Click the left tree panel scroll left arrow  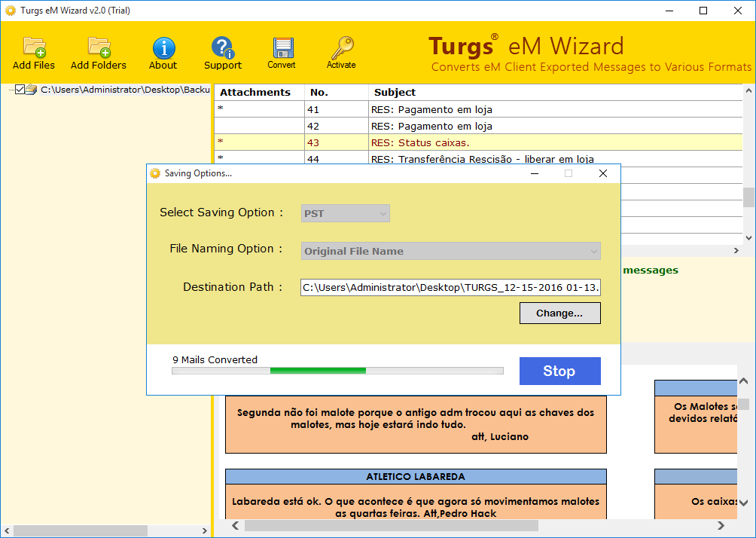pos(7,530)
